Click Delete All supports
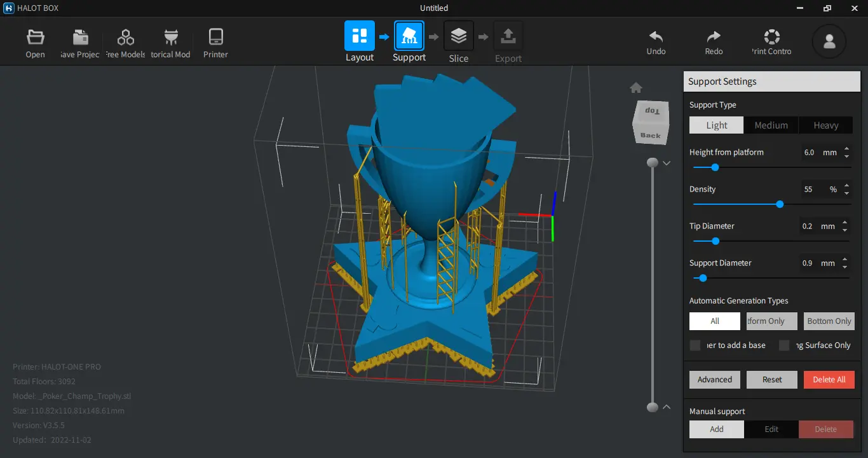Viewport: 868px width, 458px height. coord(829,380)
